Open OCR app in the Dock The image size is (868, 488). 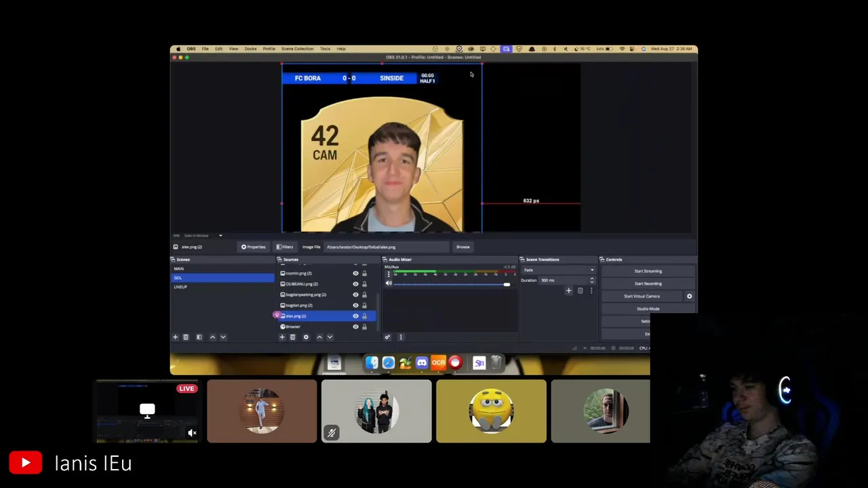pyautogui.click(x=438, y=363)
